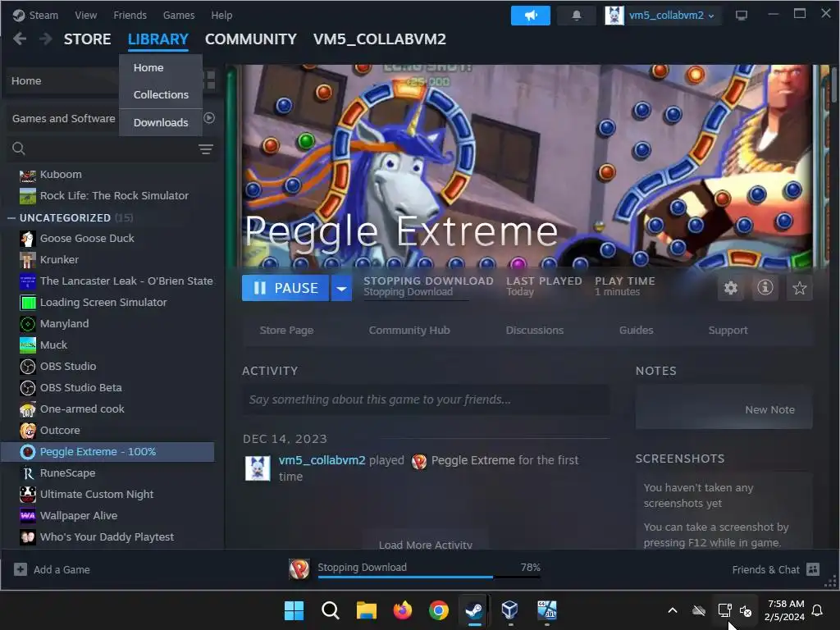
Task: Click the download progress bar
Action: (x=428, y=577)
